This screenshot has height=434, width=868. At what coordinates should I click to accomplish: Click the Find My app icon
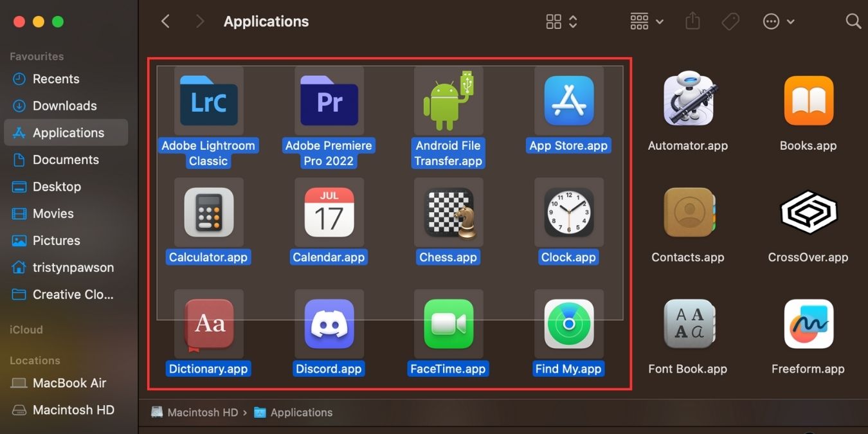[x=568, y=324]
